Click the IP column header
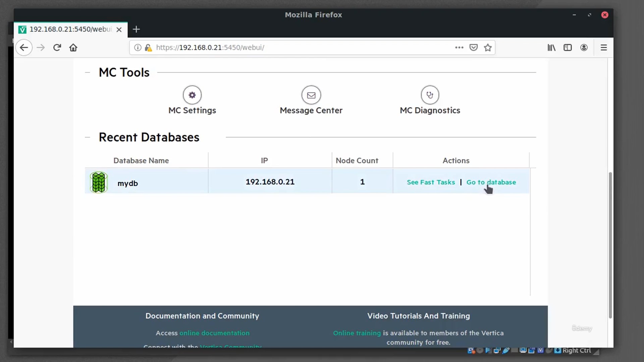644x362 pixels. coord(264,161)
